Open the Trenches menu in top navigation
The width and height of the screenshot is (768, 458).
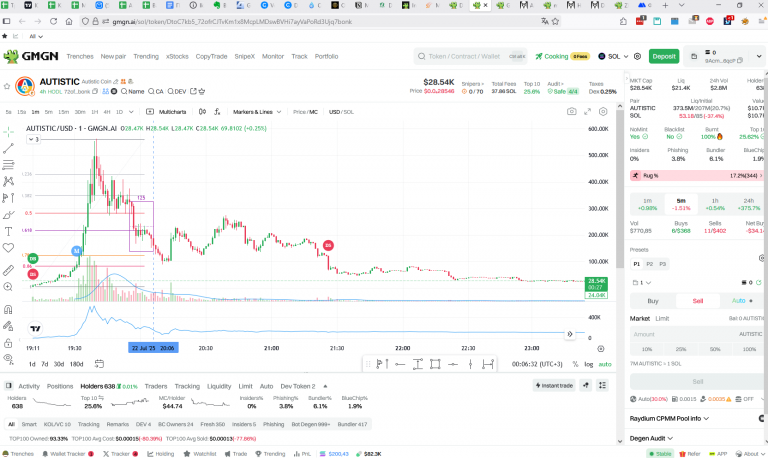pyautogui.click(x=80, y=56)
